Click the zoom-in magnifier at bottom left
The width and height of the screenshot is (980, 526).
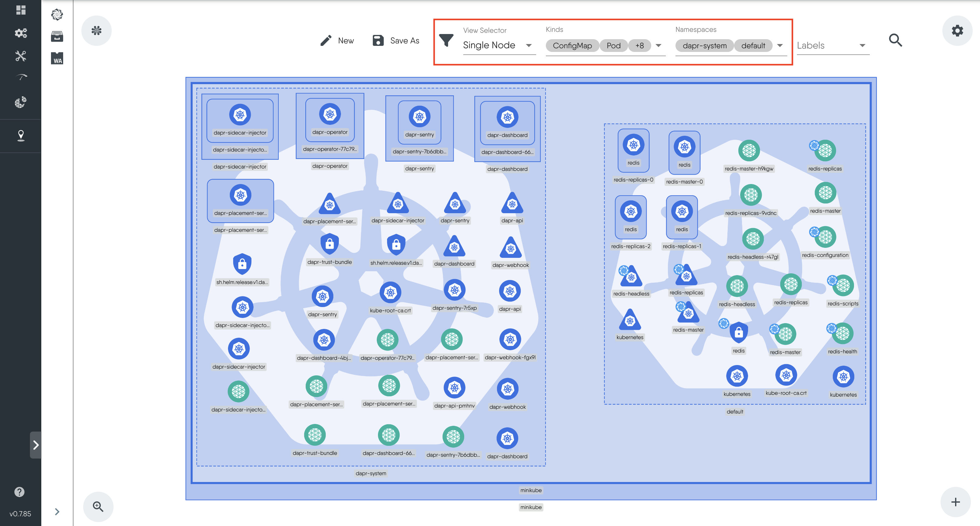click(98, 506)
